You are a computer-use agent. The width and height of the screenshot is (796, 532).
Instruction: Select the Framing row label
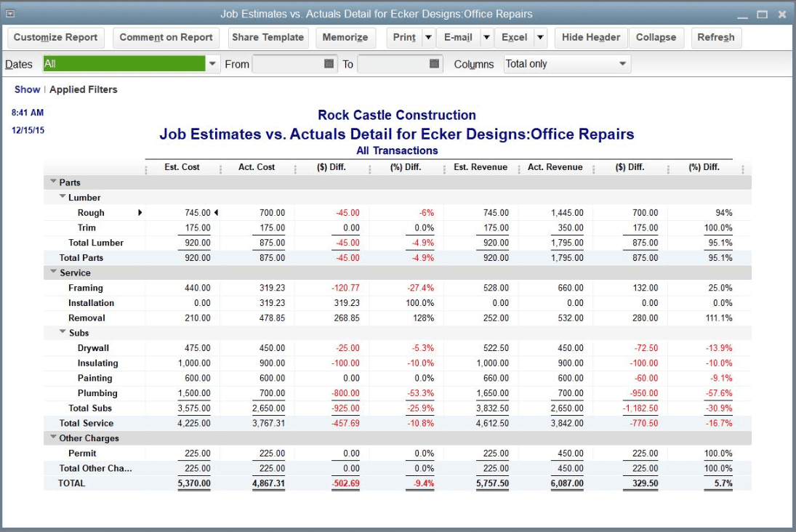(x=85, y=288)
